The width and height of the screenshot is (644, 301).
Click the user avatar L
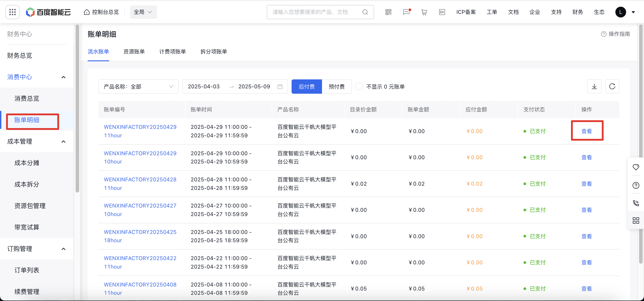point(621,12)
